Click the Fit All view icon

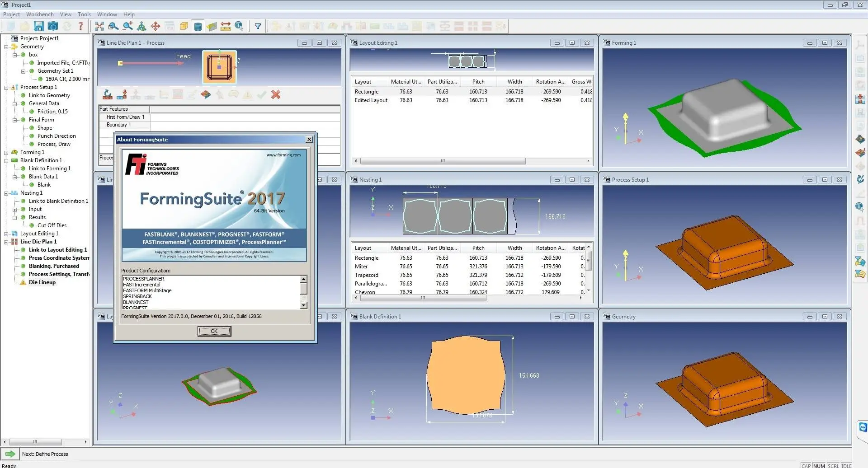point(99,26)
